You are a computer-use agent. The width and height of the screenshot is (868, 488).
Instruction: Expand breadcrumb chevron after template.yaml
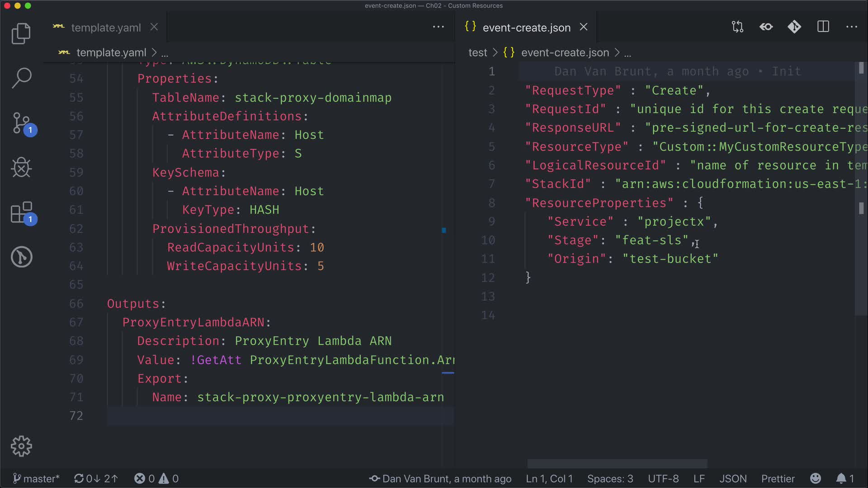point(154,53)
